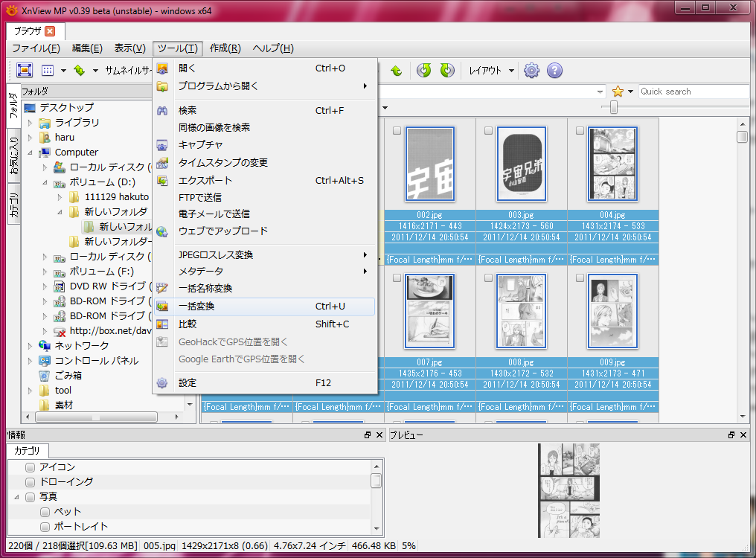The height and width of the screenshot is (558, 756).
Task: Open the 作成(R) menu
Action: point(225,48)
